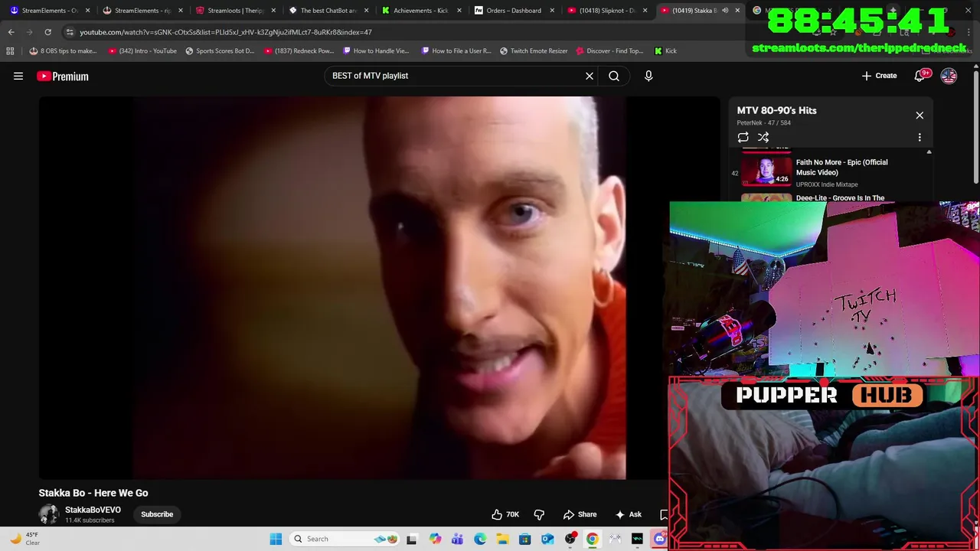The width and height of the screenshot is (980, 551).
Task: Clear the YouTube search box text
Action: (590, 76)
